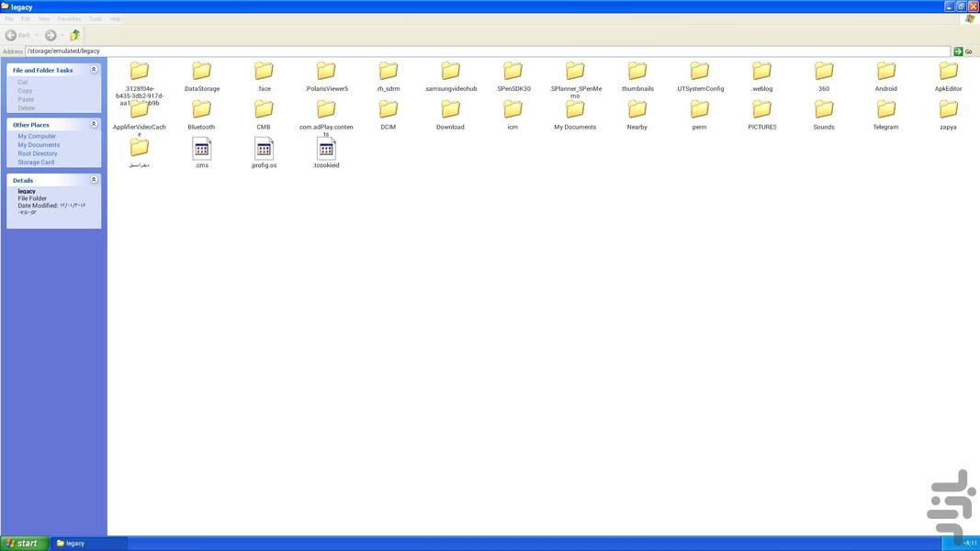Screen dimensions: 980x551
Task: Click the Windows start button
Action: [x=23, y=543]
